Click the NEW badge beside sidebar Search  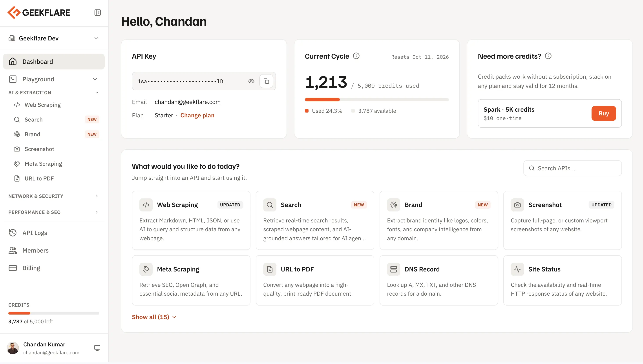[x=92, y=120]
